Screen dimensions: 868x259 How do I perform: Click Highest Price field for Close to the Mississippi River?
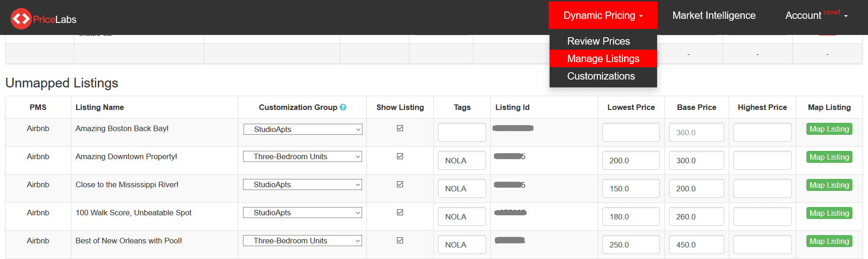pos(762,189)
